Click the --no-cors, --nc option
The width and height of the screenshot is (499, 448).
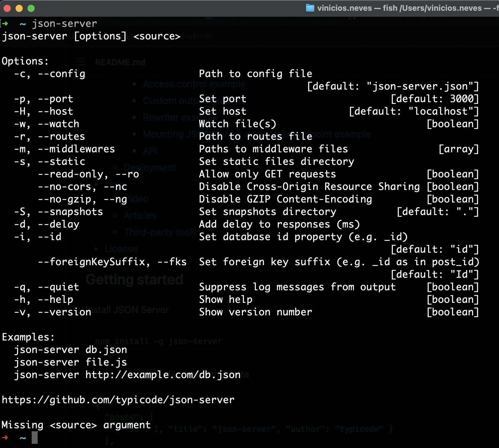tap(82, 187)
